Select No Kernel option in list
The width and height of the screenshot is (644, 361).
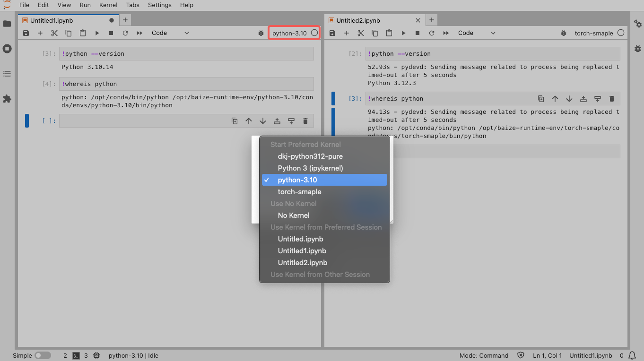pos(294,215)
